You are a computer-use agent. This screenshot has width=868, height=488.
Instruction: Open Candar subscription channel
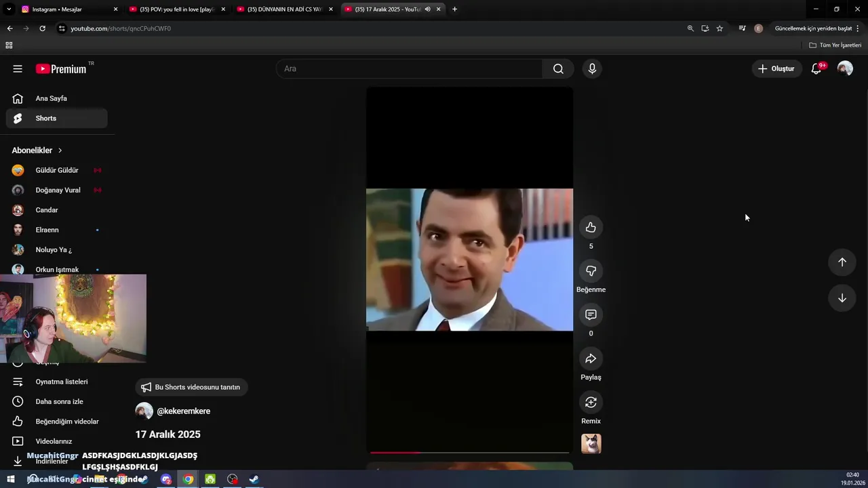(x=57, y=210)
